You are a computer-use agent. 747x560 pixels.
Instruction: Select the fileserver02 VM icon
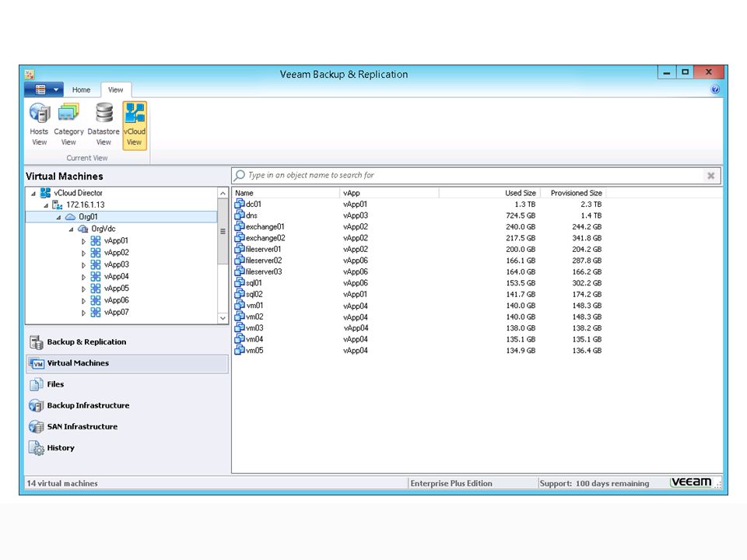coord(239,260)
